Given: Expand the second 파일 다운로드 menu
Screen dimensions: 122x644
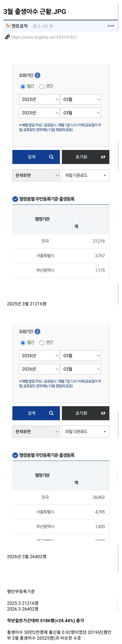Looking at the screenshot, I should point(85,432).
